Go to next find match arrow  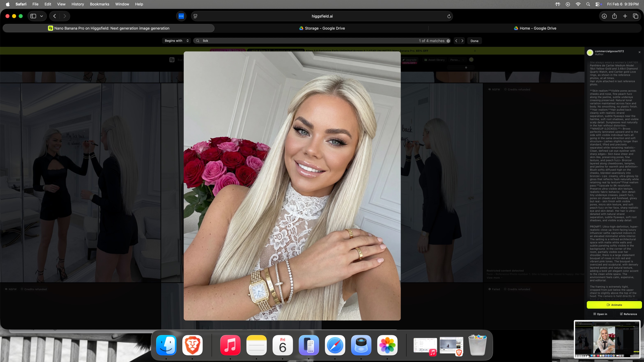(462, 41)
